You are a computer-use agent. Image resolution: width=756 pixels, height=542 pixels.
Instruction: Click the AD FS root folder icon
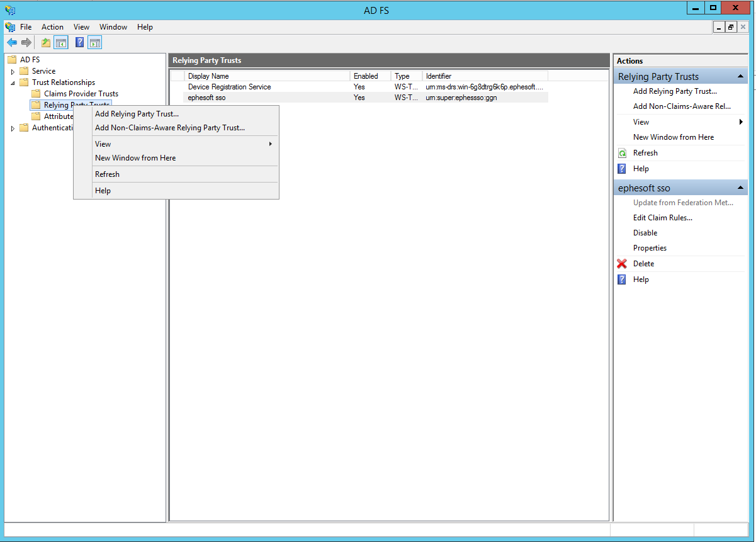click(12, 60)
